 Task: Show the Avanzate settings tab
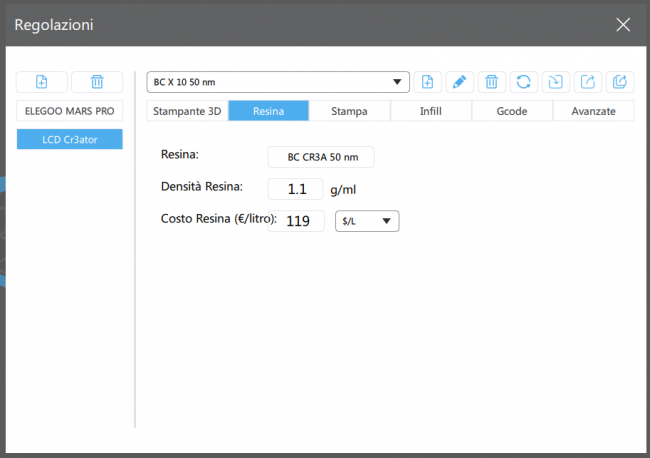[592, 111]
